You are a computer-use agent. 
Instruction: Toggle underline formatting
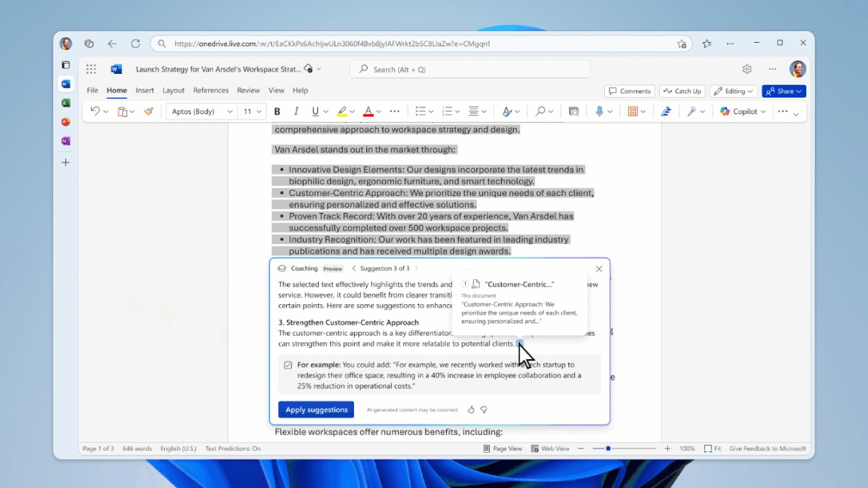coord(315,111)
